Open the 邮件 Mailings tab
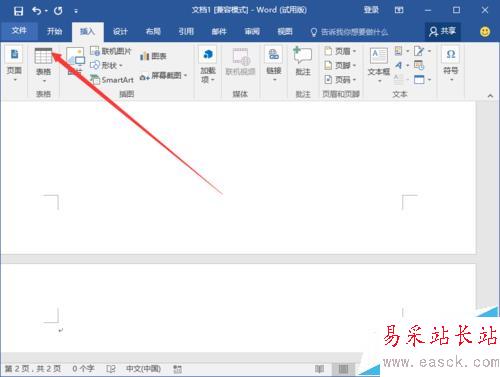 point(219,32)
